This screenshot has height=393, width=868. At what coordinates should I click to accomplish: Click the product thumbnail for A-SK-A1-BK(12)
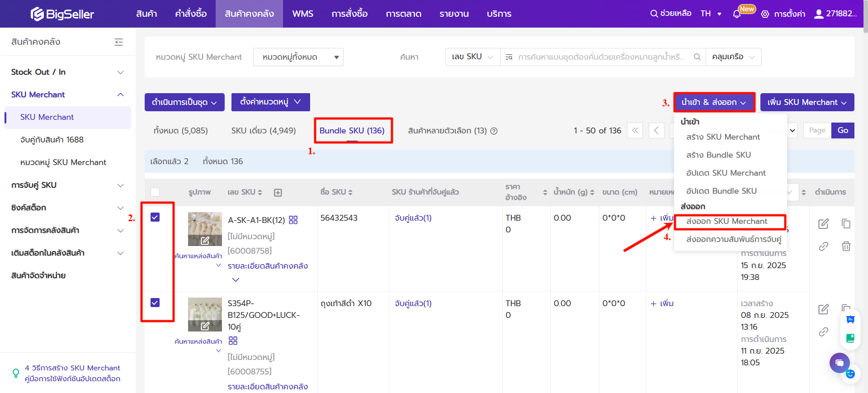point(205,229)
